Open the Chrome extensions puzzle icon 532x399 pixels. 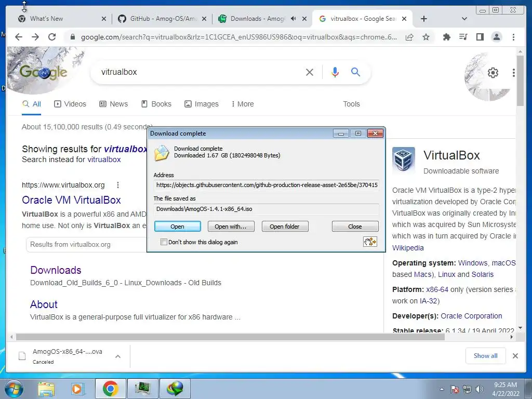click(446, 37)
